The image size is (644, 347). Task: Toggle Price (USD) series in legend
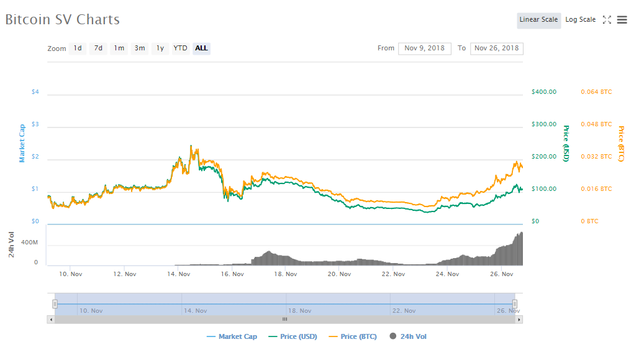[293, 336]
